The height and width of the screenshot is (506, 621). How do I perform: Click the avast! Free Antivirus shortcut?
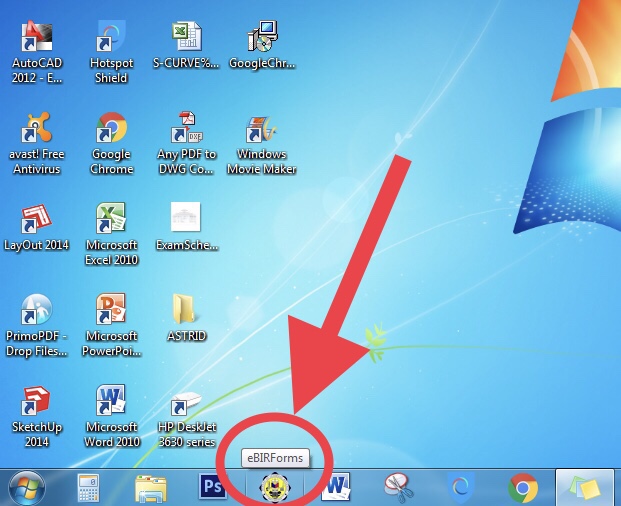(x=37, y=130)
